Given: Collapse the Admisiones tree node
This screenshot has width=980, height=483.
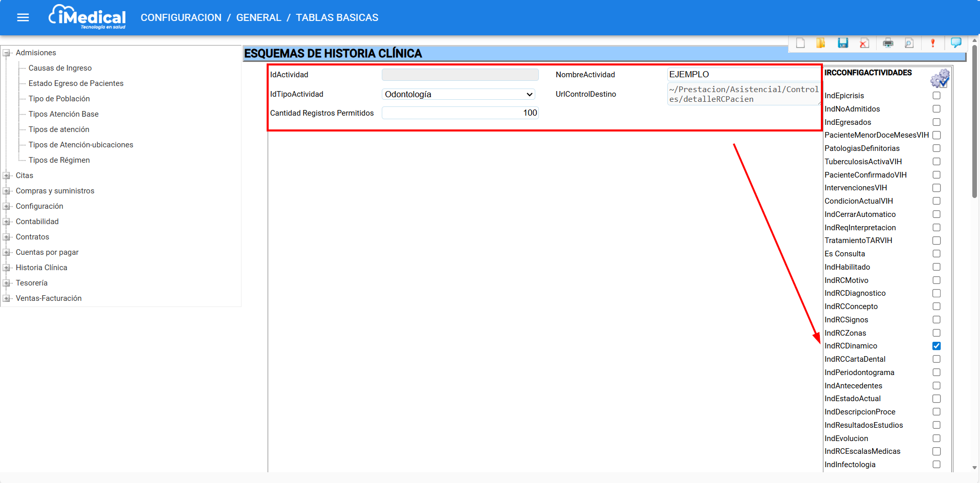Looking at the screenshot, I should [7, 53].
